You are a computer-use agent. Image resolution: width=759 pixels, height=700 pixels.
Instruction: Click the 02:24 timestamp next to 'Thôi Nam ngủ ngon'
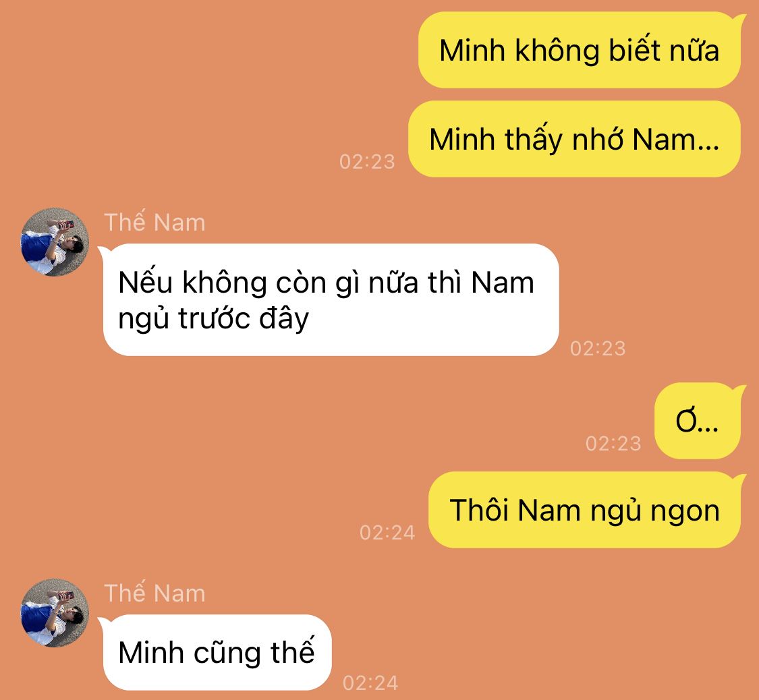(x=387, y=533)
